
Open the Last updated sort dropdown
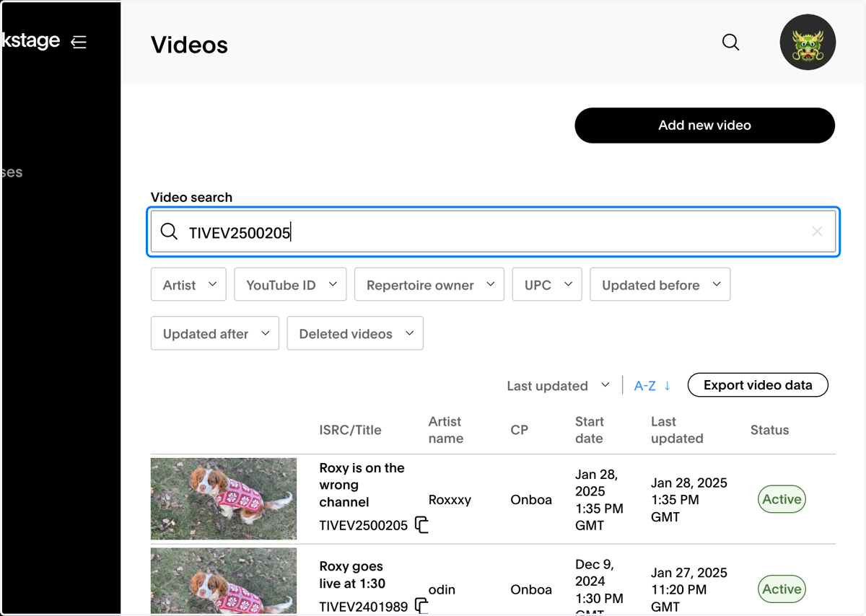(x=558, y=386)
